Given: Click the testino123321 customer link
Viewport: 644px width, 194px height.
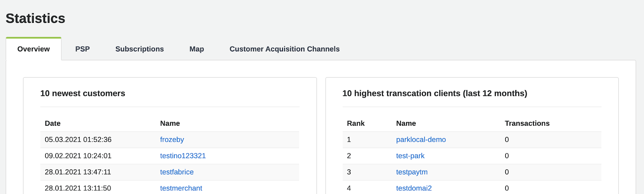Looking at the screenshot, I should 183,156.
